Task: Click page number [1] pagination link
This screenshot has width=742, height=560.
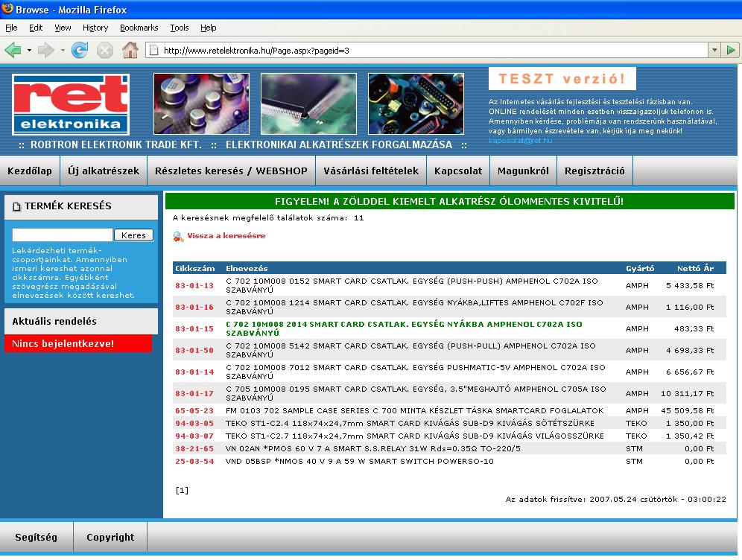Action: (x=183, y=490)
